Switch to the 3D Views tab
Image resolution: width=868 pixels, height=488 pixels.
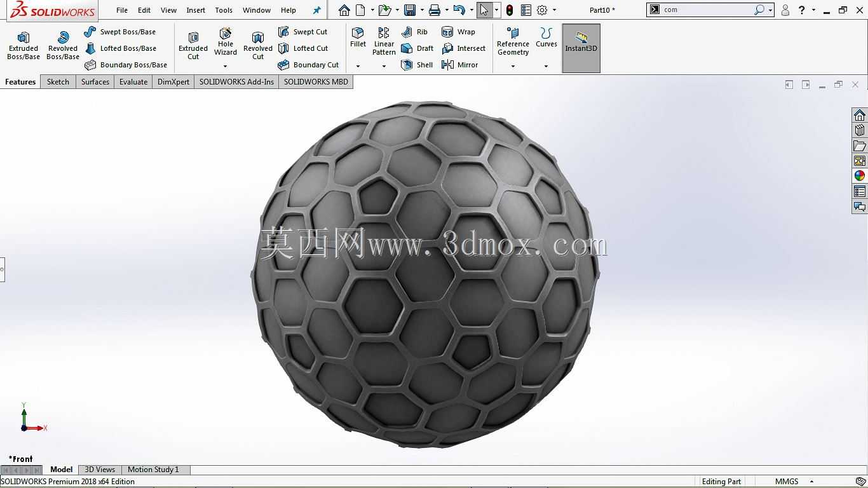coord(100,470)
